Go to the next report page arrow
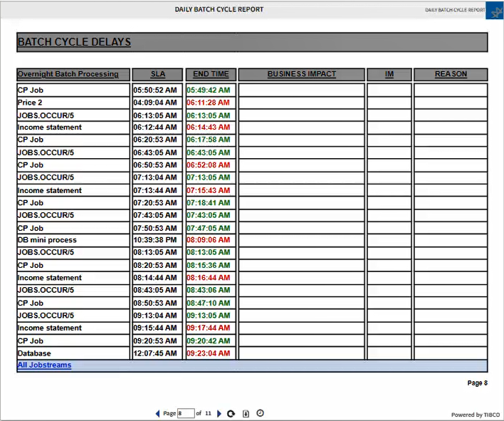The width and height of the screenshot is (504, 421). (219, 414)
